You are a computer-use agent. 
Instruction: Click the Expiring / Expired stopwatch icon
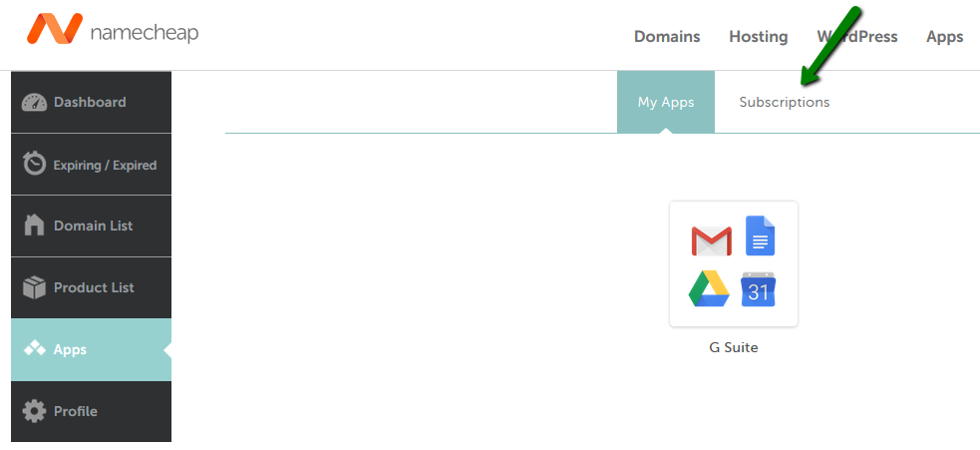[x=34, y=164]
